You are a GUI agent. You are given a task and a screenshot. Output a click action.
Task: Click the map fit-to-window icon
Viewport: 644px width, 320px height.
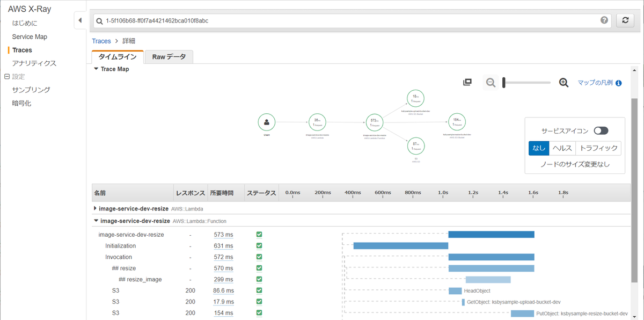pyautogui.click(x=467, y=82)
